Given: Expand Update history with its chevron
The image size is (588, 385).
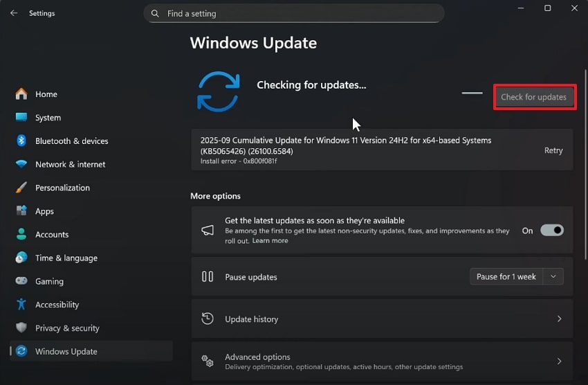Looking at the screenshot, I should click(559, 319).
